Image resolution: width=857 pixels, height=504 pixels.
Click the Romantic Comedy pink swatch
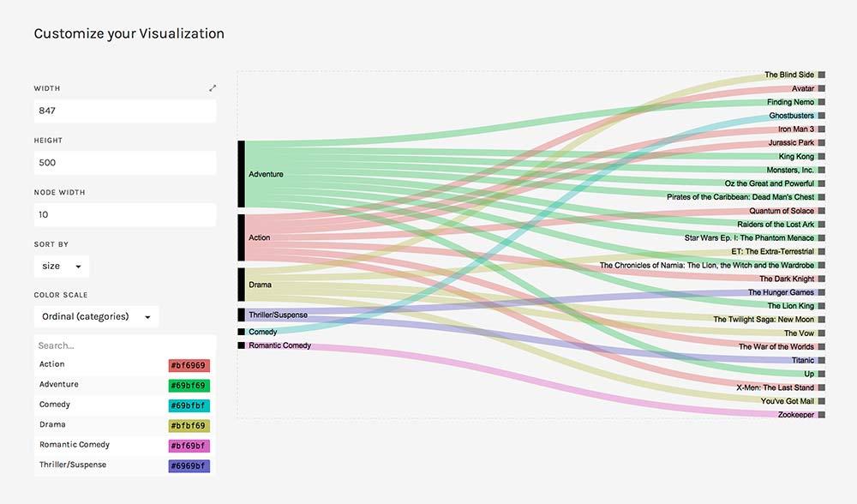coord(189,446)
